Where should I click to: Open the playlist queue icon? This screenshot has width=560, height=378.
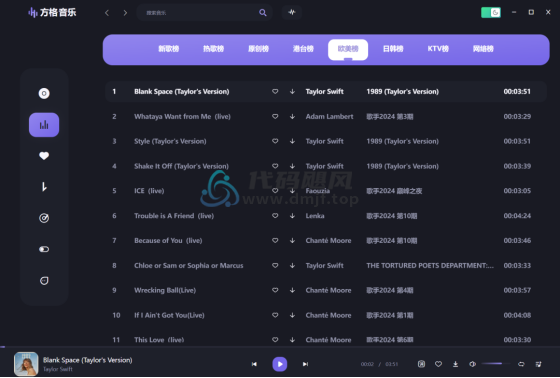point(539,364)
